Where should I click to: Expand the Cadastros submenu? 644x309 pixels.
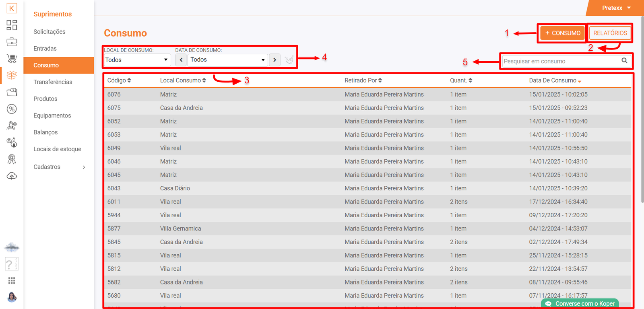(59, 167)
